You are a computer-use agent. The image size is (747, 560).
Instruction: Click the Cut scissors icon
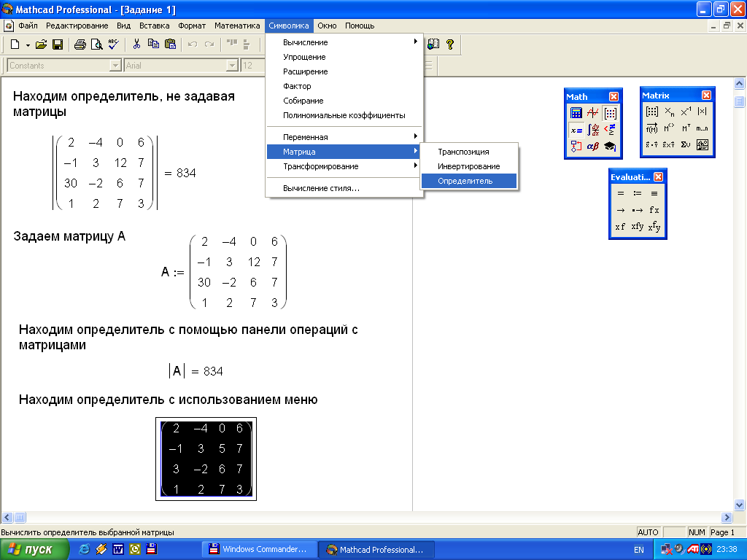click(136, 44)
